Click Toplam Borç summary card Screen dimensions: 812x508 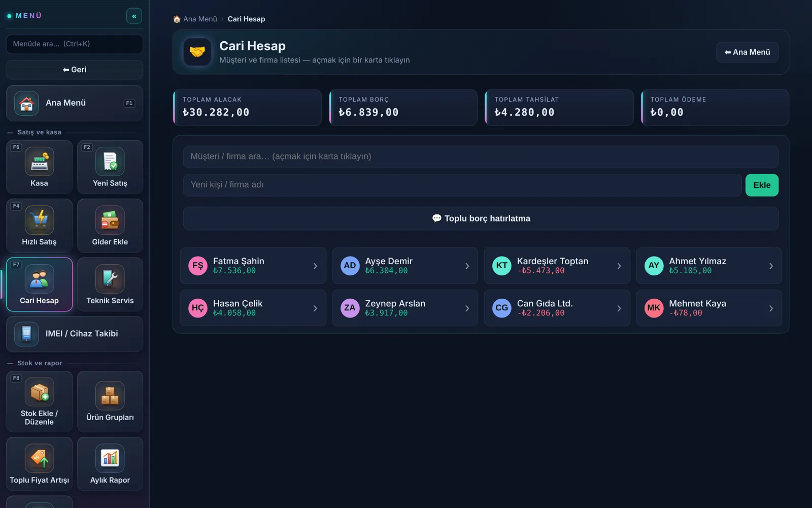(x=403, y=107)
